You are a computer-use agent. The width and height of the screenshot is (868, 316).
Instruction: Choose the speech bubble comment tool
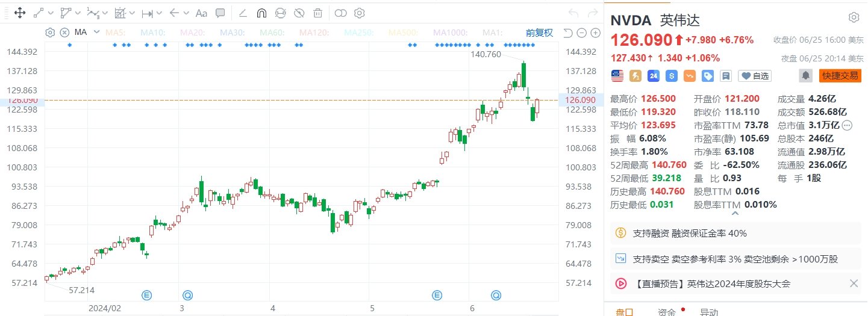click(220, 13)
